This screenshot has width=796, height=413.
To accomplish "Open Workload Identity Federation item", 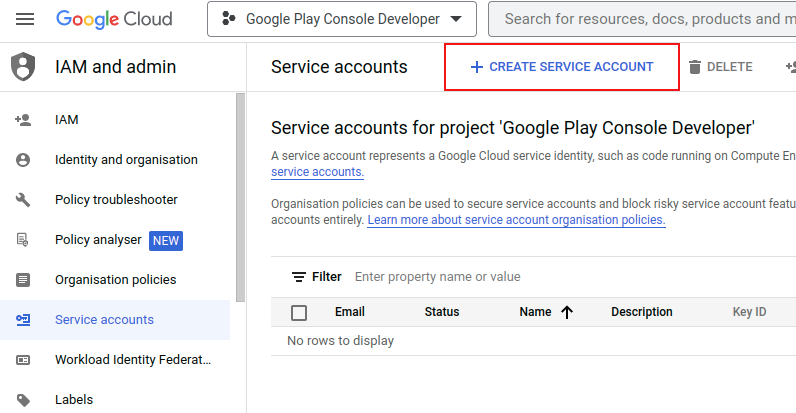I will click(133, 360).
